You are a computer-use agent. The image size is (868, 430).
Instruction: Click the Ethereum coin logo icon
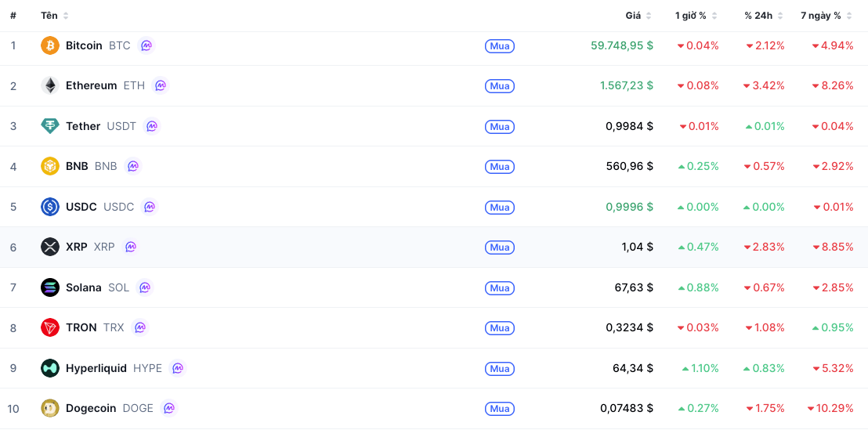coord(50,86)
